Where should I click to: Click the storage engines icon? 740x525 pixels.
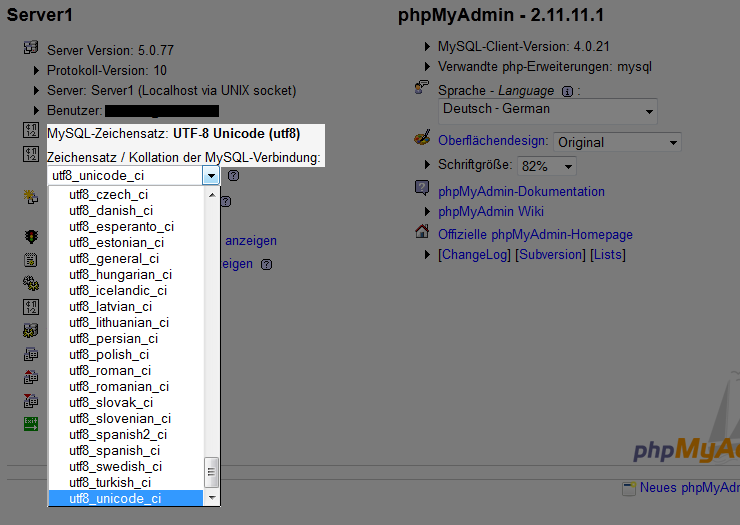click(x=31, y=330)
